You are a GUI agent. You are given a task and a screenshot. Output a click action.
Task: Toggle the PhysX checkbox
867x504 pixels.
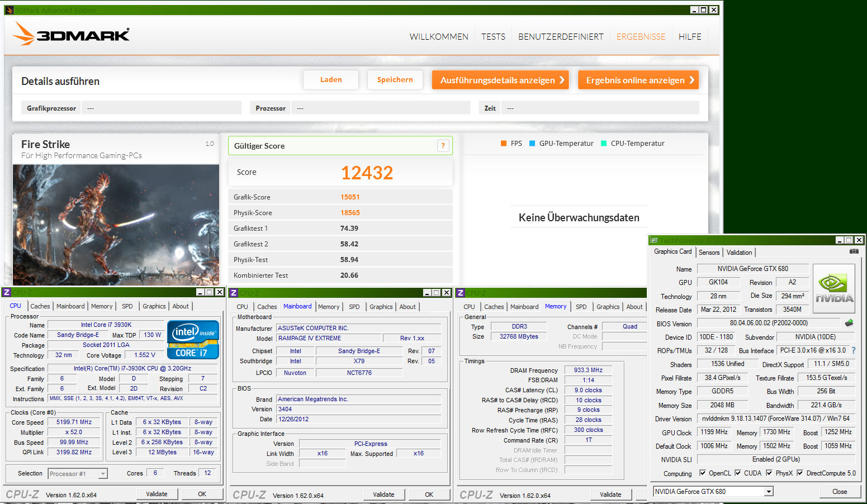pyautogui.click(x=769, y=473)
